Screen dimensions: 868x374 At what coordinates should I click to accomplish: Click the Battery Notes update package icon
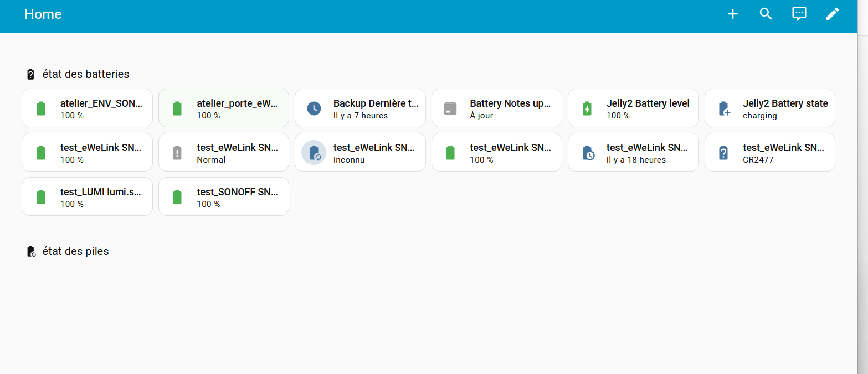coord(450,108)
